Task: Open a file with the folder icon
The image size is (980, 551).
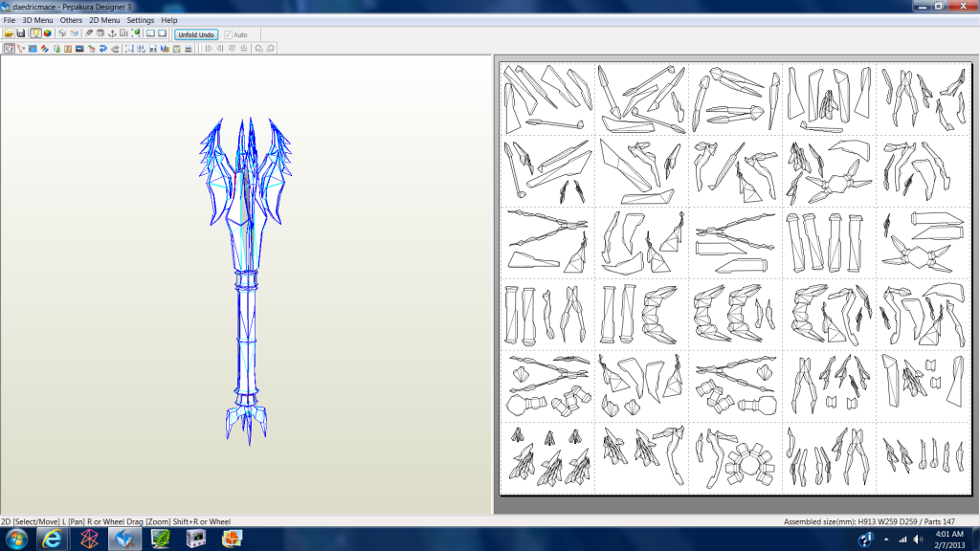Action: coord(9,33)
